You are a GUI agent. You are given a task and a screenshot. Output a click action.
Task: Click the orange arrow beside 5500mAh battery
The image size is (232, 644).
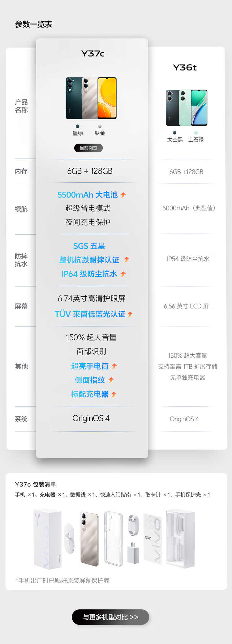click(123, 195)
